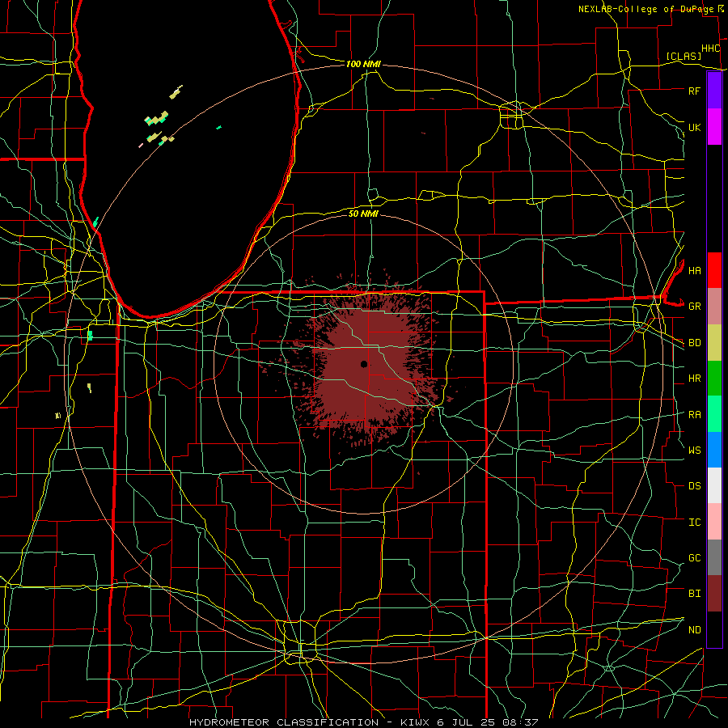This screenshot has height=728, width=728.
Task: Pick the brown BI legend swatch
Action: tap(714, 594)
